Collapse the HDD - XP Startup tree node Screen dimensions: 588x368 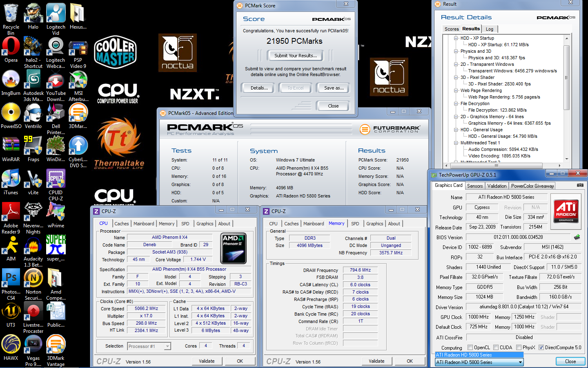pyautogui.click(x=456, y=38)
